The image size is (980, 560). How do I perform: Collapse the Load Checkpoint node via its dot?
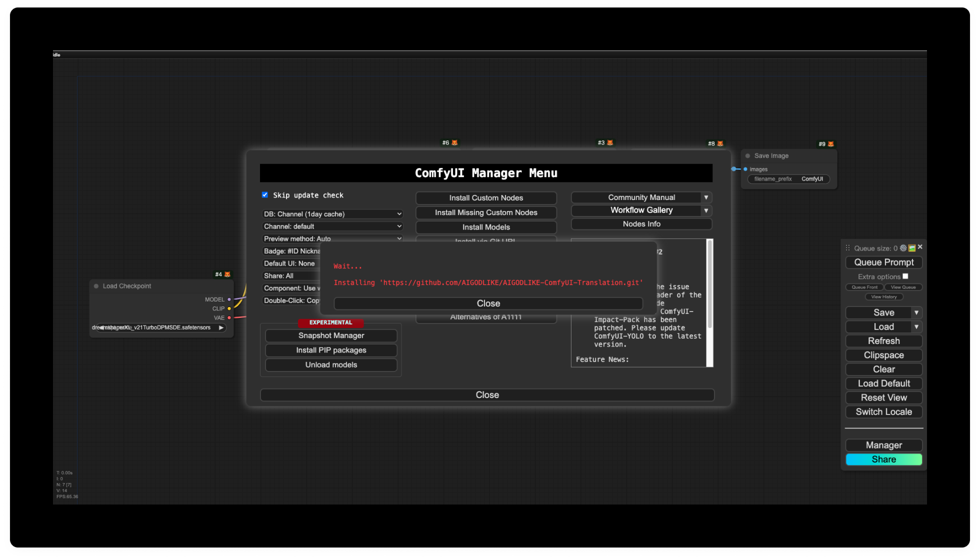pyautogui.click(x=96, y=286)
